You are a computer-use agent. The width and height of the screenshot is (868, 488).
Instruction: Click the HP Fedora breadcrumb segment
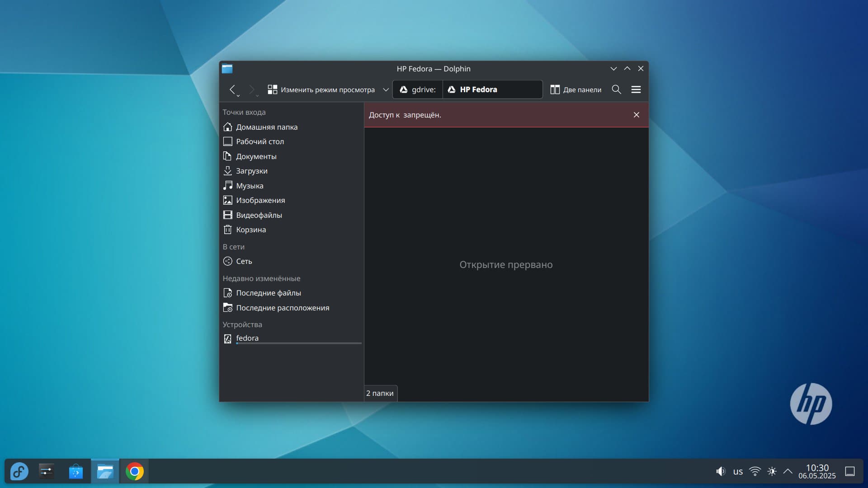[472, 89]
